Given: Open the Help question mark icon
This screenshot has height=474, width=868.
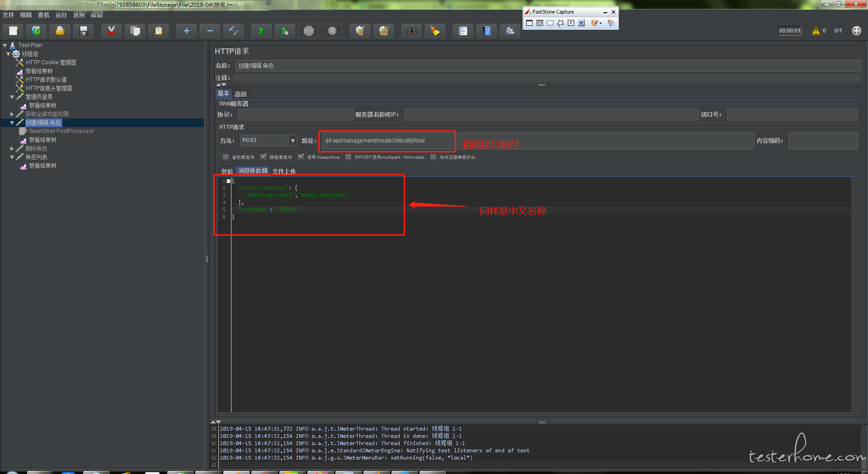Looking at the screenshot, I should (487, 31).
